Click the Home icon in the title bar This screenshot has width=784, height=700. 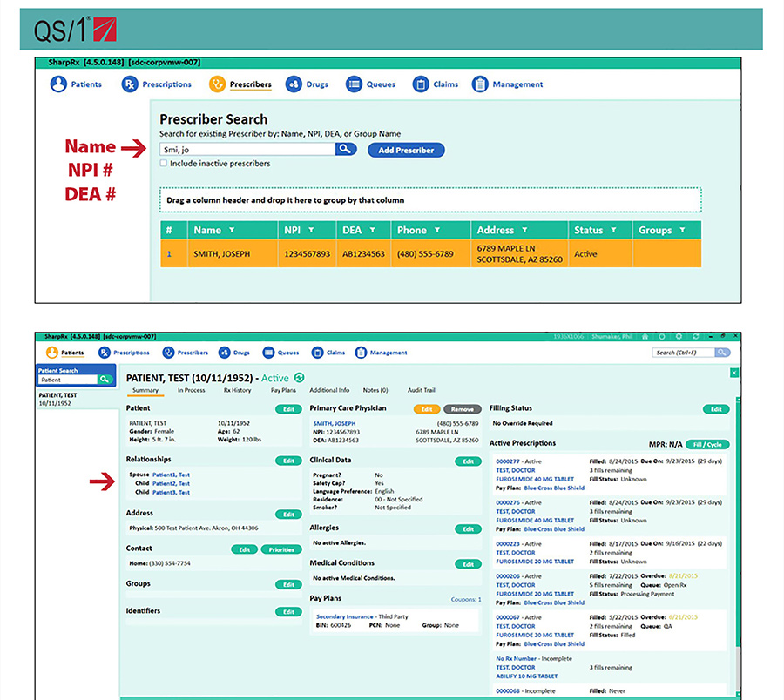tap(645, 337)
